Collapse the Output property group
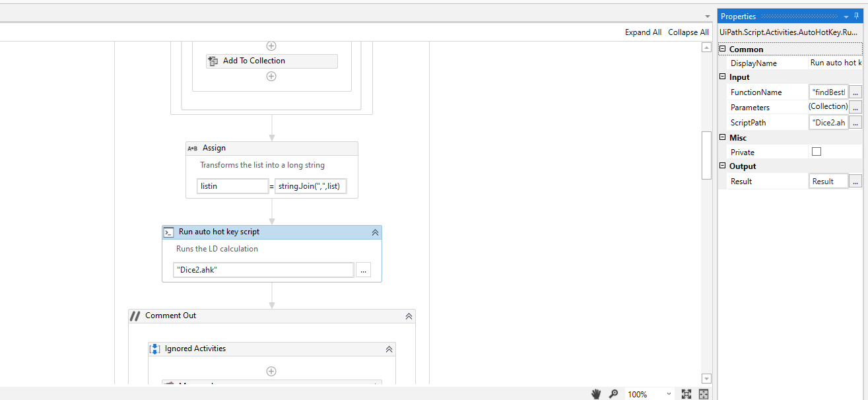Viewport: 868px width, 400px height. click(x=723, y=166)
